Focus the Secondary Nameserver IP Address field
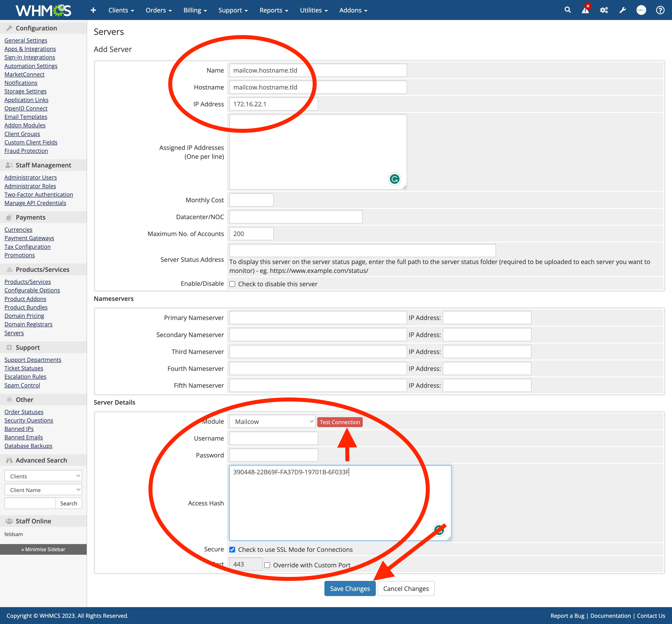This screenshot has height=624, width=672. pyautogui.click(x=487, y=335)
